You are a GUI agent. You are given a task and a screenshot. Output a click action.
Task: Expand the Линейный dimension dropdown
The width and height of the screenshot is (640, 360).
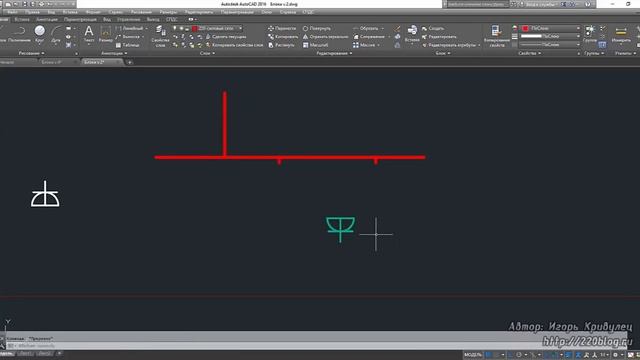(147, 28)
